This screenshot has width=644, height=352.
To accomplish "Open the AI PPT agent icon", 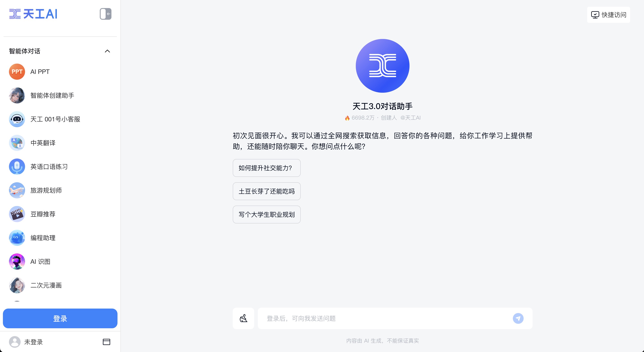I will (x=17, y=72).
